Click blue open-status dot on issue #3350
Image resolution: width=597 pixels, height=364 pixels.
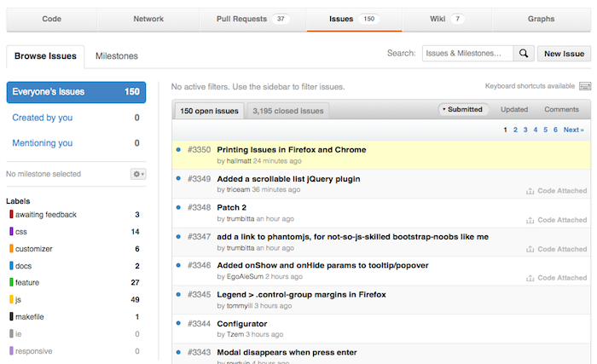coord(178,150)
